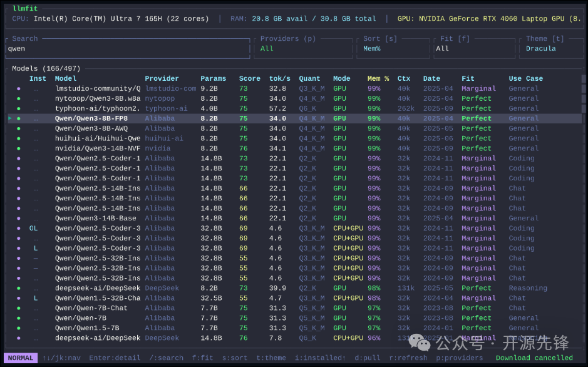Toggle the i:installed filter in status bar
The image size is (588, 367).
(x=317, y=358)
